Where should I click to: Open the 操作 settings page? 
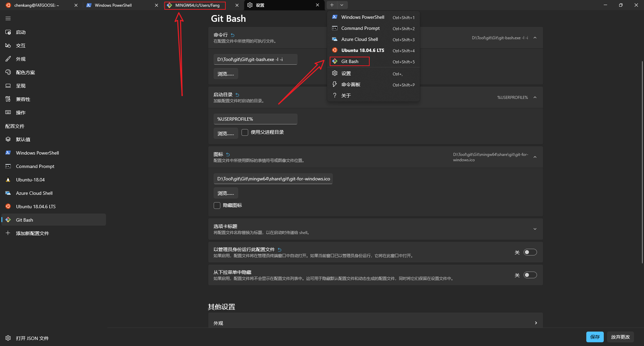54,113
